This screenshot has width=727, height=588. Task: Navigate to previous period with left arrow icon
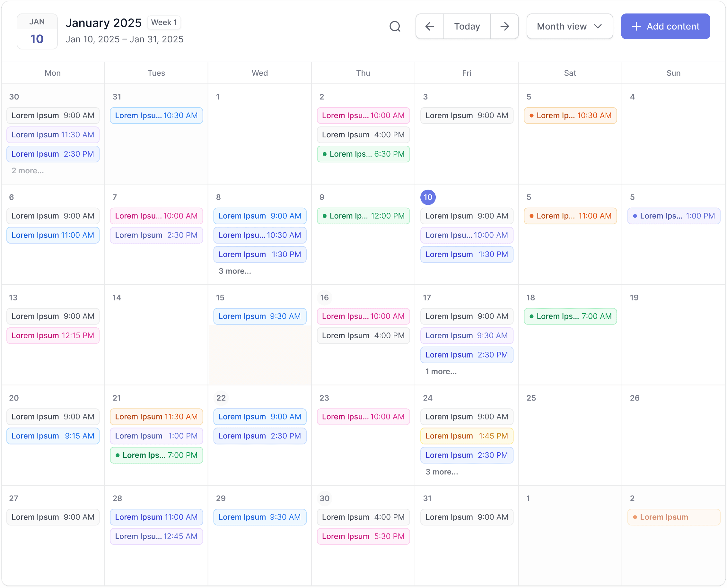pyautogui.click(x=429, y=26)
